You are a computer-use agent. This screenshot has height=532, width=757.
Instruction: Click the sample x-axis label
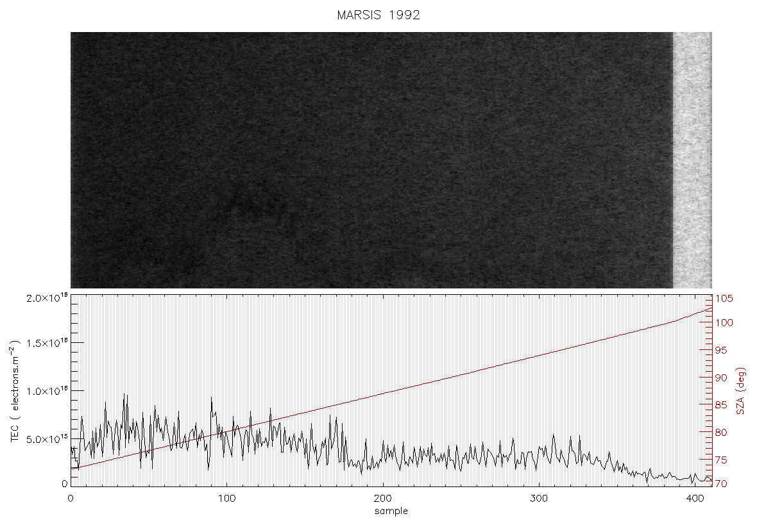[x=391, y=511]
